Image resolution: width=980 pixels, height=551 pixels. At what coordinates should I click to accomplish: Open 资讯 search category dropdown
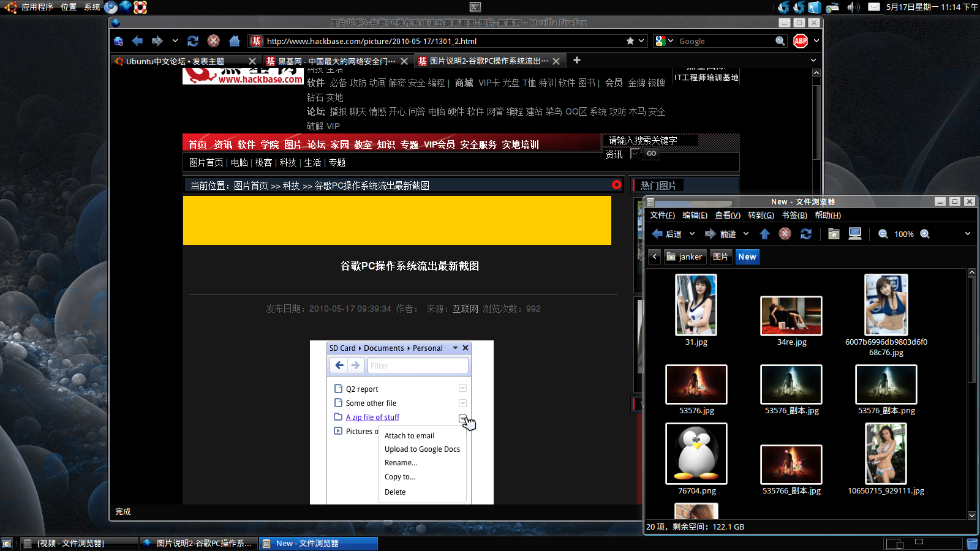tap(635, 154)
